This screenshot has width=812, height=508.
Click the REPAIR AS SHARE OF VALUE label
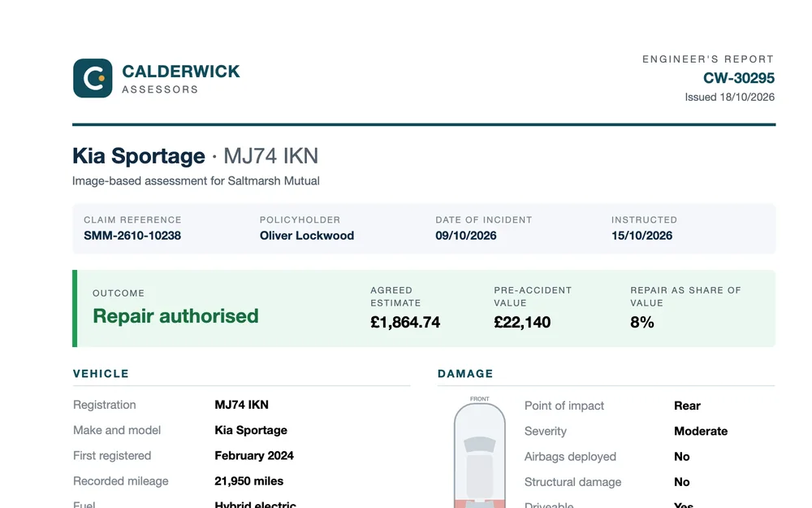[x=685, y=297]
